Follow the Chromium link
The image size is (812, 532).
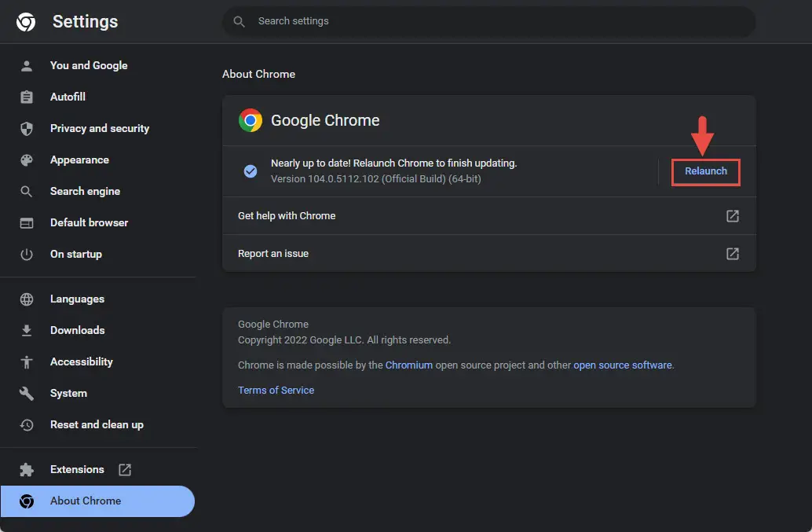point(408,365)
